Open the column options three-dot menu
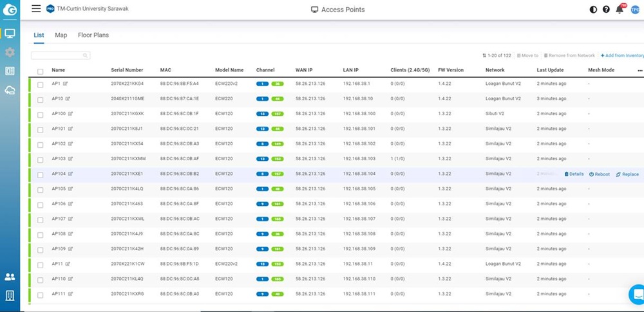The width and height of the screenshot is (644, 312). click(x=639, y=71)
